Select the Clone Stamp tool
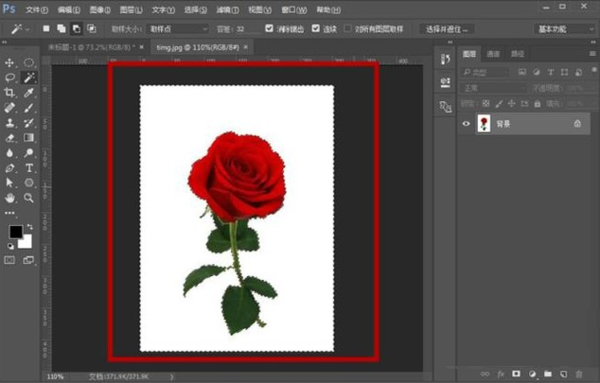 click(x=10, y=123)
